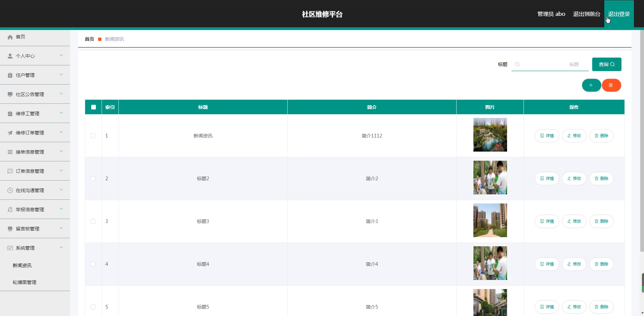Click the clock icon beside 在线沟通管理
Image resolution: width=644 pixels, height=316 pixels.
tap(10, 190)
